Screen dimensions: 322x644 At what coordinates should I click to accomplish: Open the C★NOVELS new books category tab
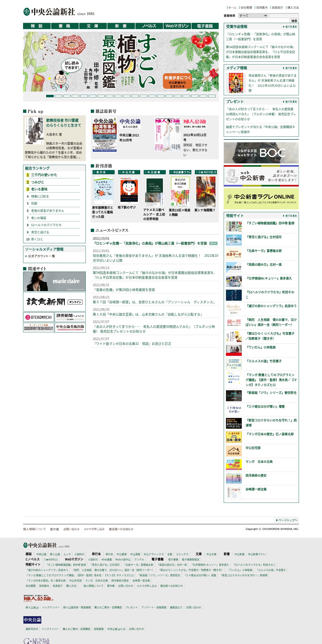coord(206,172)
